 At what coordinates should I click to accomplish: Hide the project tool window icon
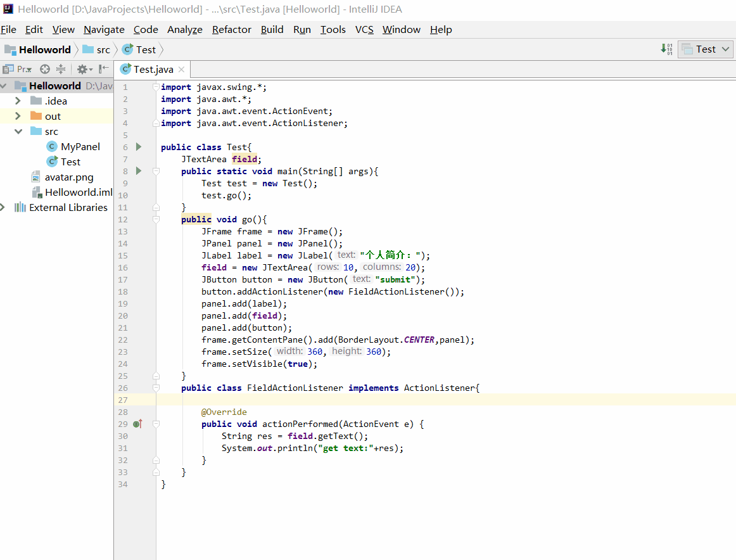(x=104, y=70)
